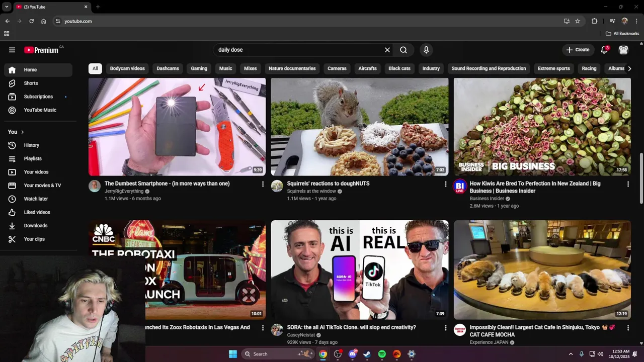644x362 pixels.
Task: Open The Dumbest Smartphone video thumbnail
Action: pyautogui.click(x=177, y=127)
